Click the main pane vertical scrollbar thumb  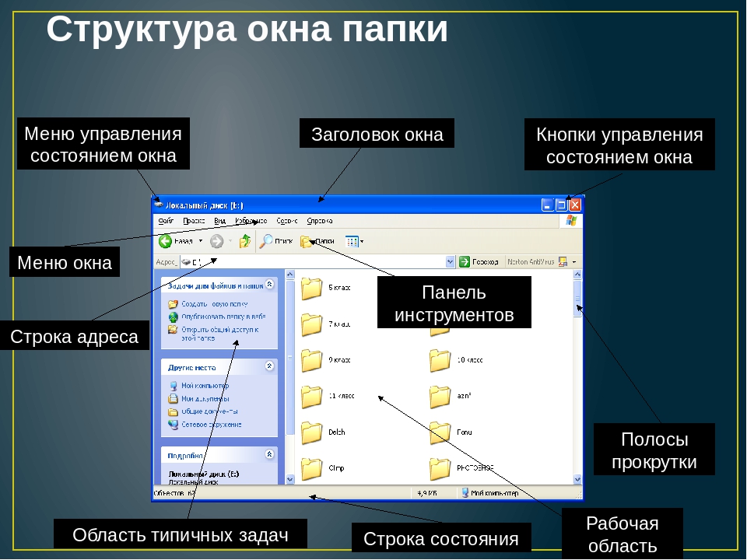(x=577, y=298)
